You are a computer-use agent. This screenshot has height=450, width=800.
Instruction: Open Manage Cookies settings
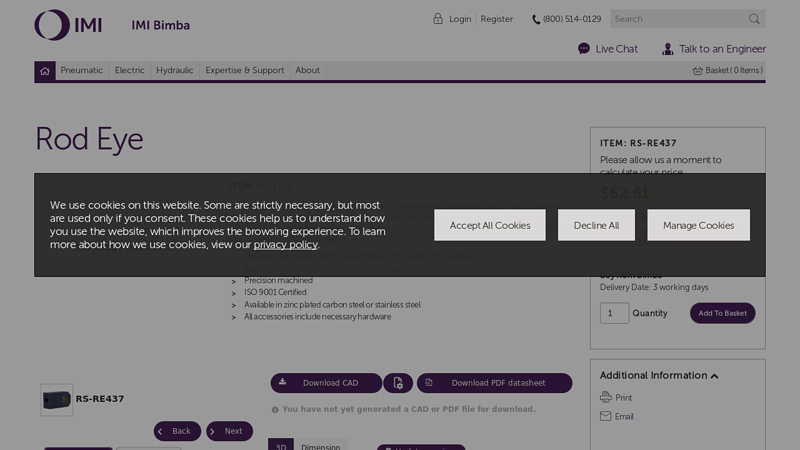point(698,225)
